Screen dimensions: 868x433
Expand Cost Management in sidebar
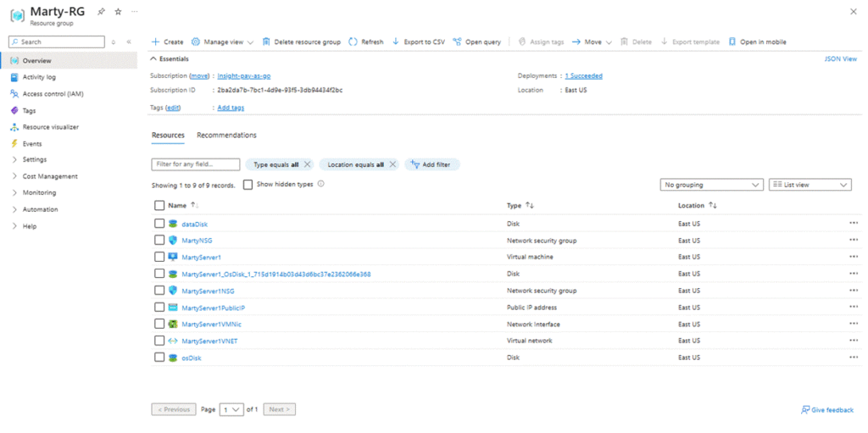pyautogui.click(x=50, y=176)
